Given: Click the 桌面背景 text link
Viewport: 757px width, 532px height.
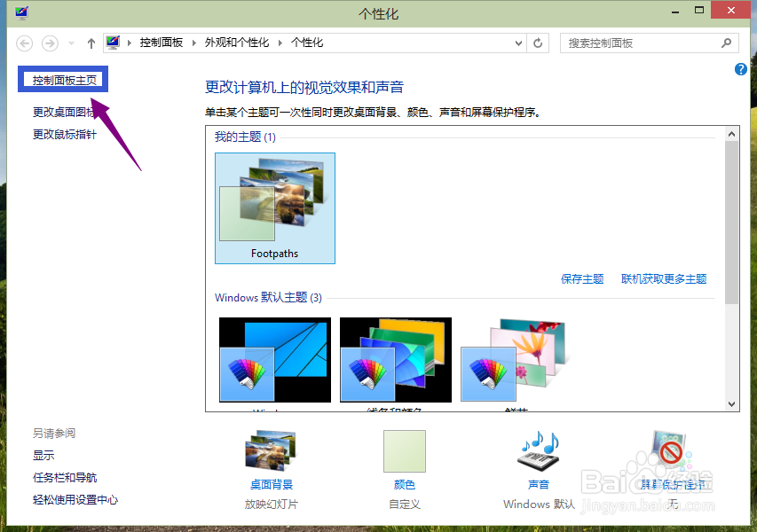Looking at the screenshot, I should click(x=272, y=484).
